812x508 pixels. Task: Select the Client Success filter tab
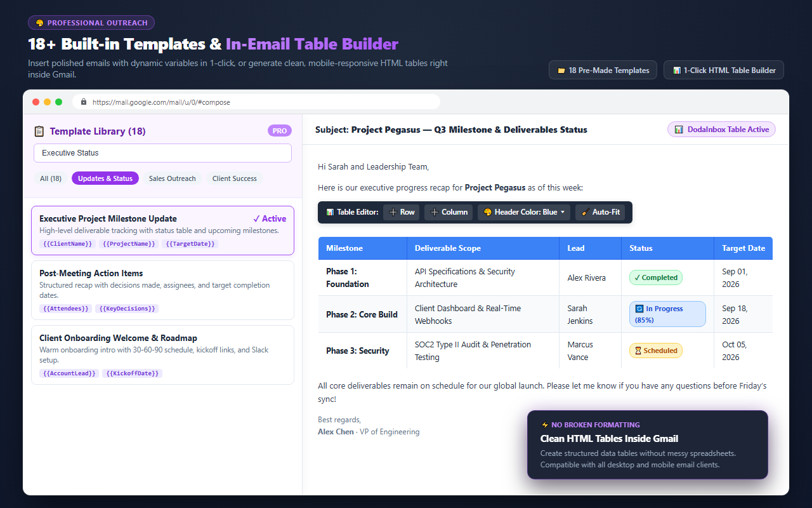pos(235,178)
